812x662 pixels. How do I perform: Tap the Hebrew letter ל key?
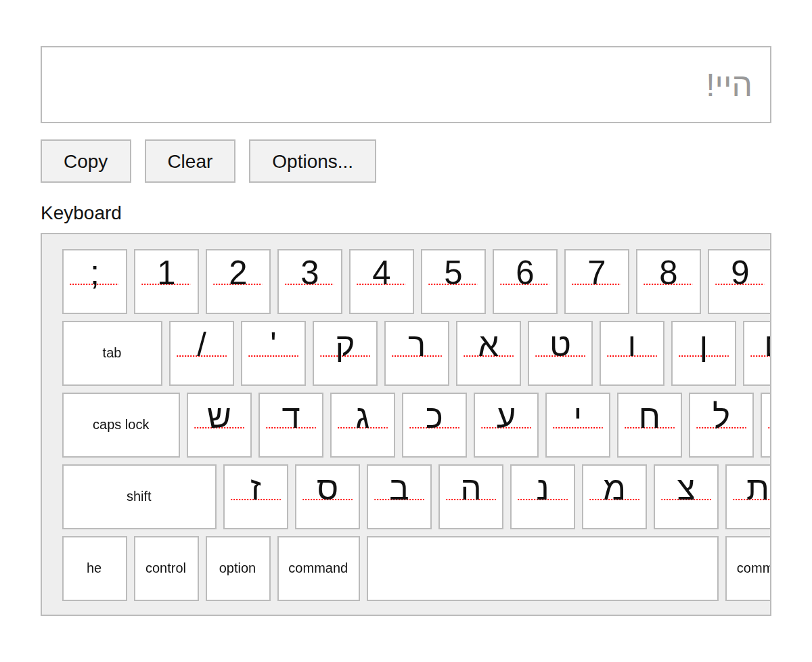coord(721,425)
